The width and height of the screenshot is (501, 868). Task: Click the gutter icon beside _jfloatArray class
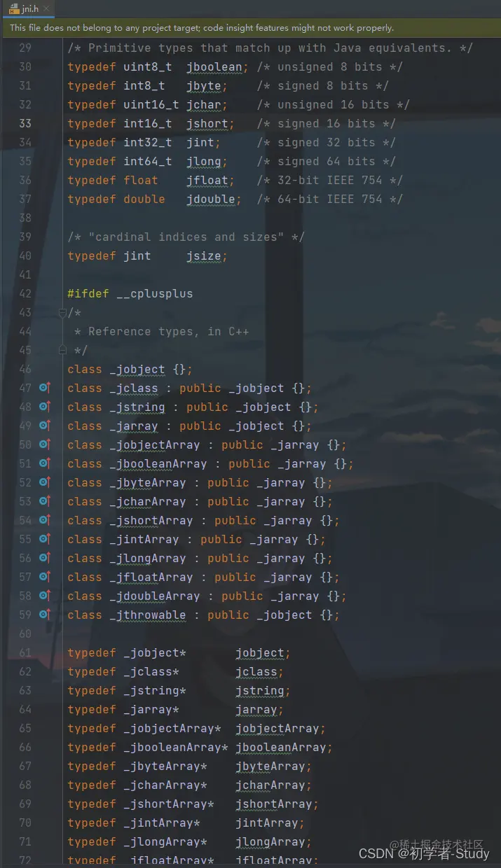point(45,577)
